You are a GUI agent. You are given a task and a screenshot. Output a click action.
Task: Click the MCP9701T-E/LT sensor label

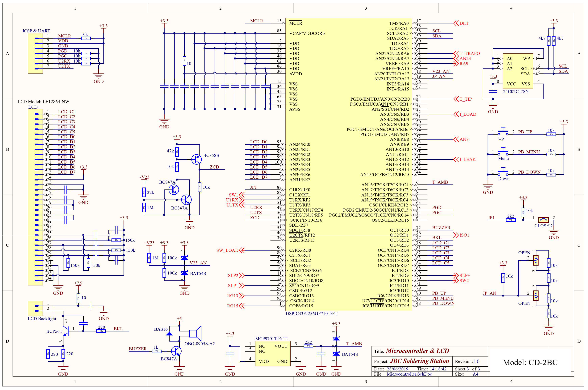click(x=271, y=339)
